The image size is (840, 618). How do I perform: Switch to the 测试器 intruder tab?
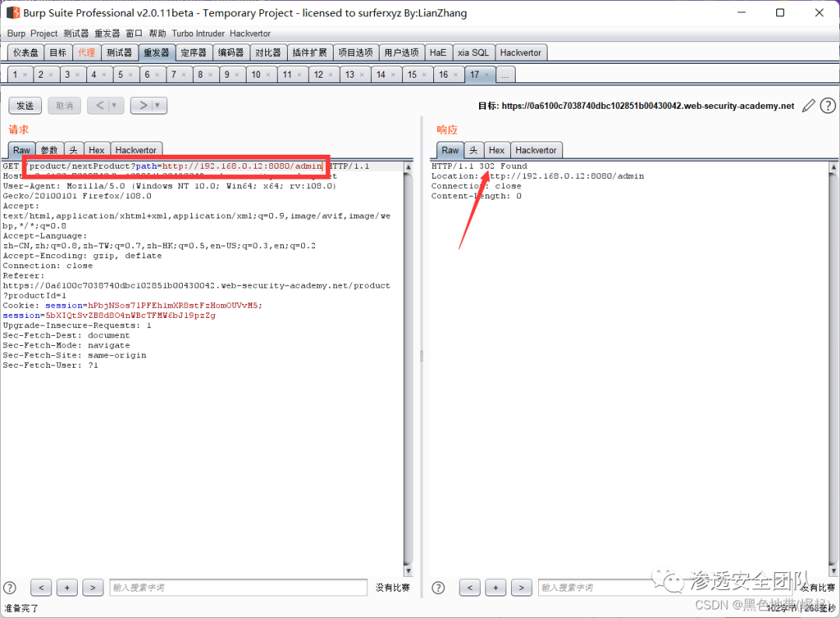(x=119, y=53)
